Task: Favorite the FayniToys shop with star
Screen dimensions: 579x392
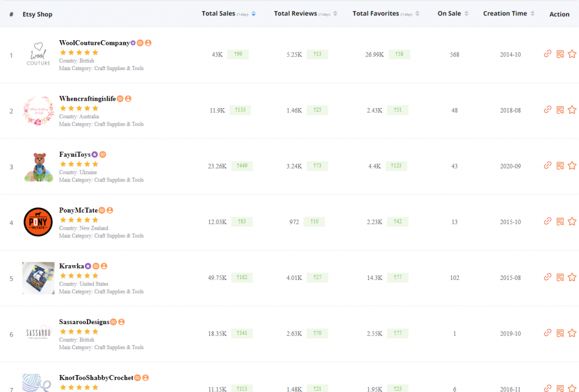Action: click(x=572, y=166)
